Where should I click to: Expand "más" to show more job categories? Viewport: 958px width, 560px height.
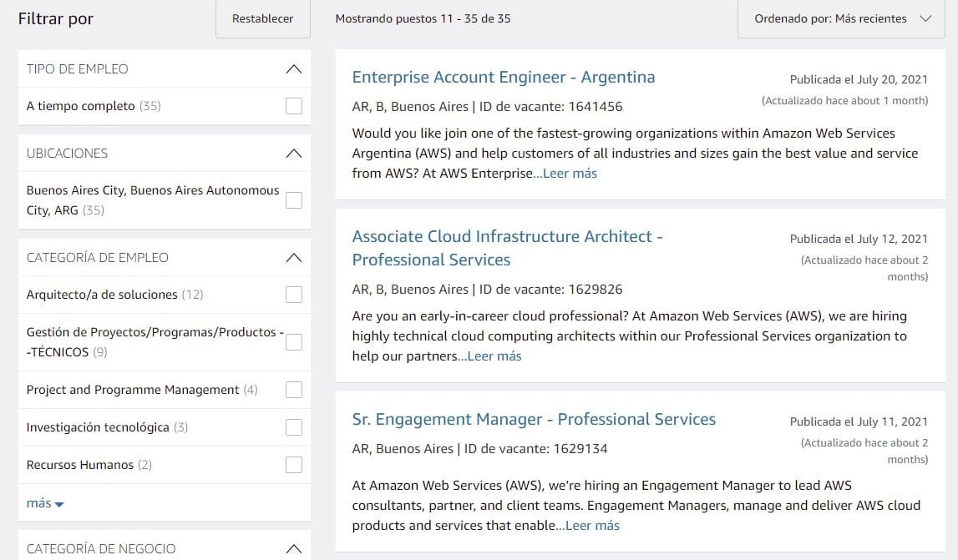(x=44, y=502)
